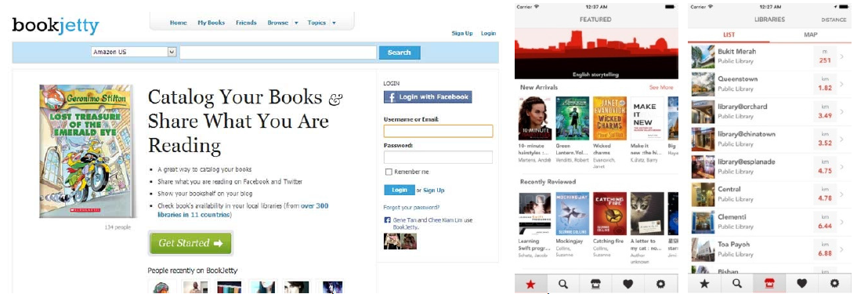Open Central library row chevron

click(842, 194)
